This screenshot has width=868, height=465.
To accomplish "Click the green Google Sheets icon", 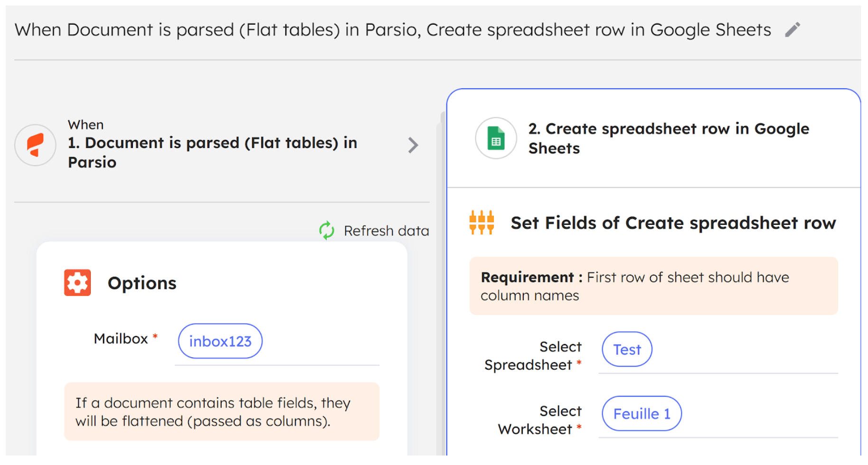I will tap(496, 139).
